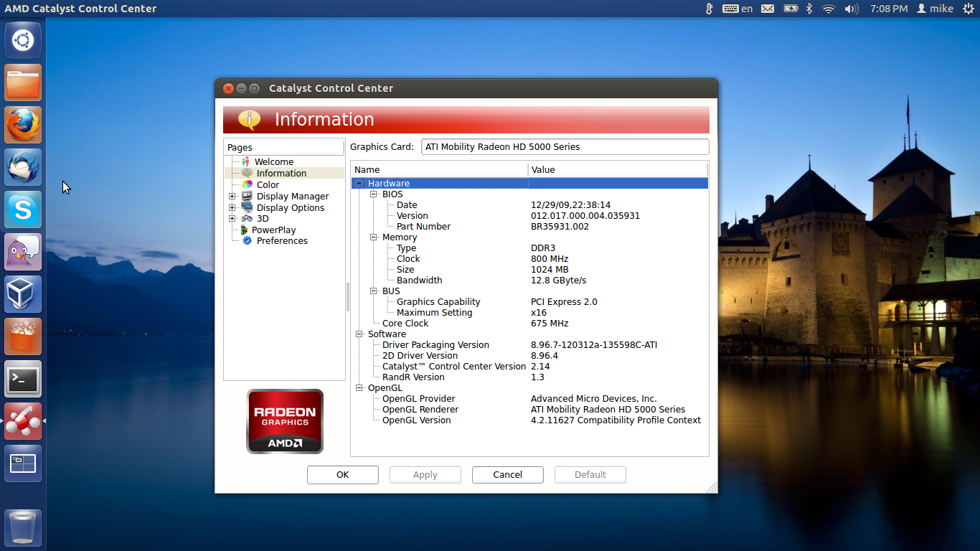Select the Welcome page

pos(274,161)
